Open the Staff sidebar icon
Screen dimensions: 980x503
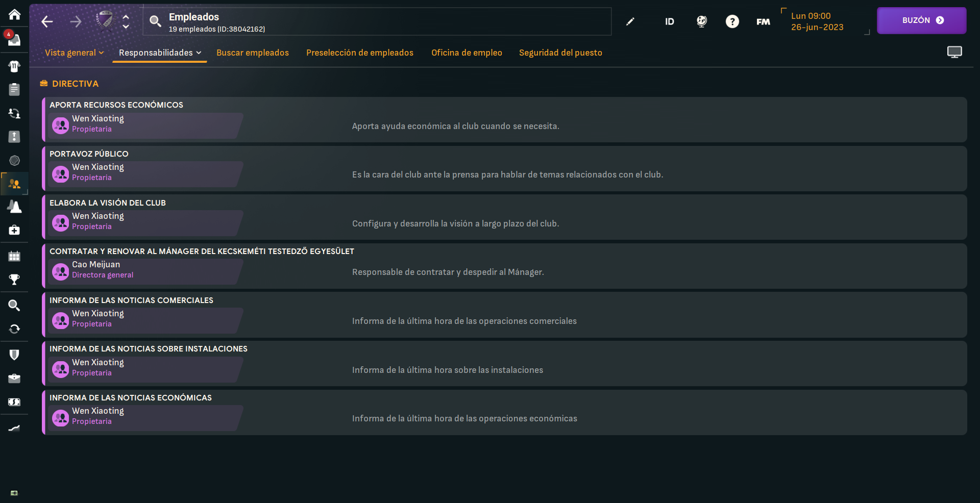(x=14, y=184)
